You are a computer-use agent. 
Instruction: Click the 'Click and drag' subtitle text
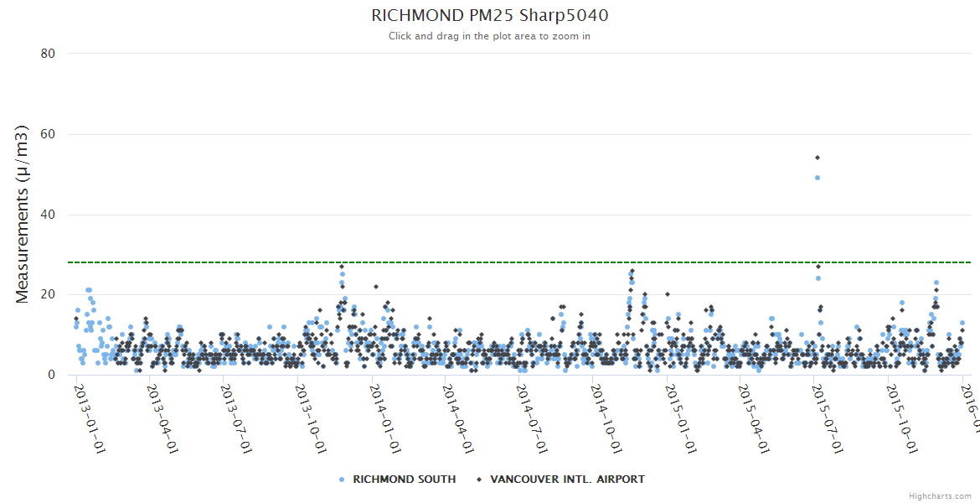[x=489, y=36]
